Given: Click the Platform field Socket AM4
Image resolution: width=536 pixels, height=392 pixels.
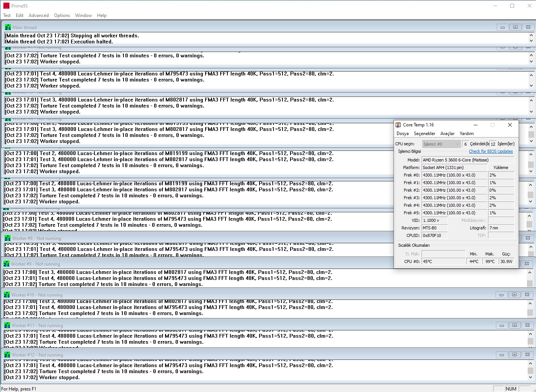Looking at the screenshot, I should [x=454, y=168].
